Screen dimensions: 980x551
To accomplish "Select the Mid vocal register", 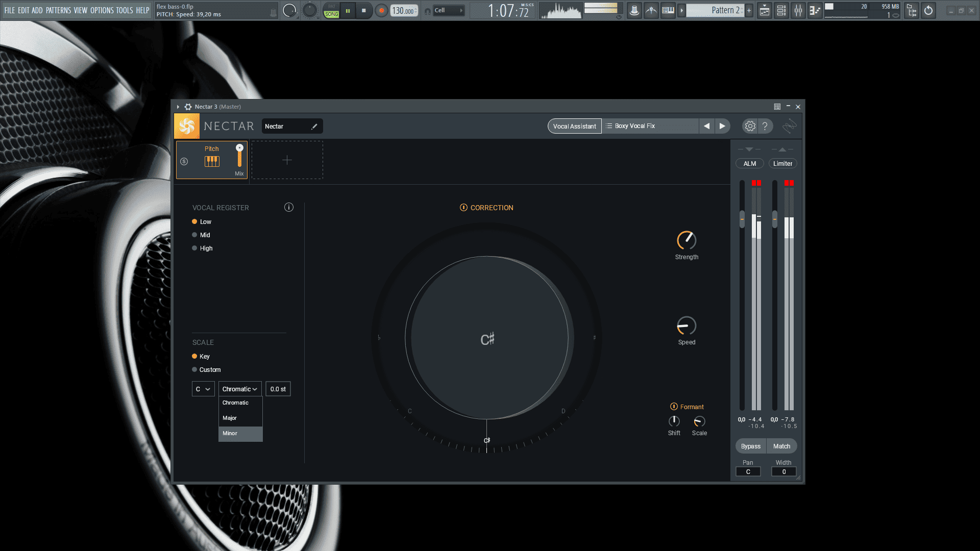I will point(194,235).
